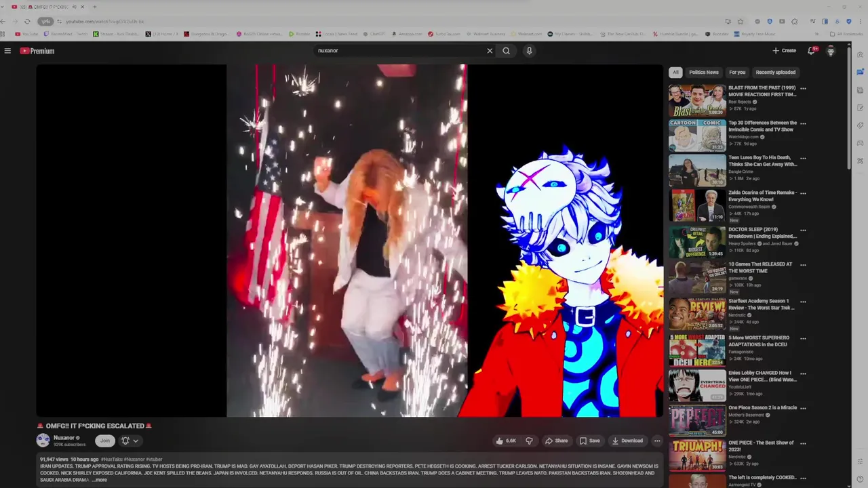Open options for 10 Games video
Image resolution: width=868 pixels, height=488 pixels.
(803, 266)
